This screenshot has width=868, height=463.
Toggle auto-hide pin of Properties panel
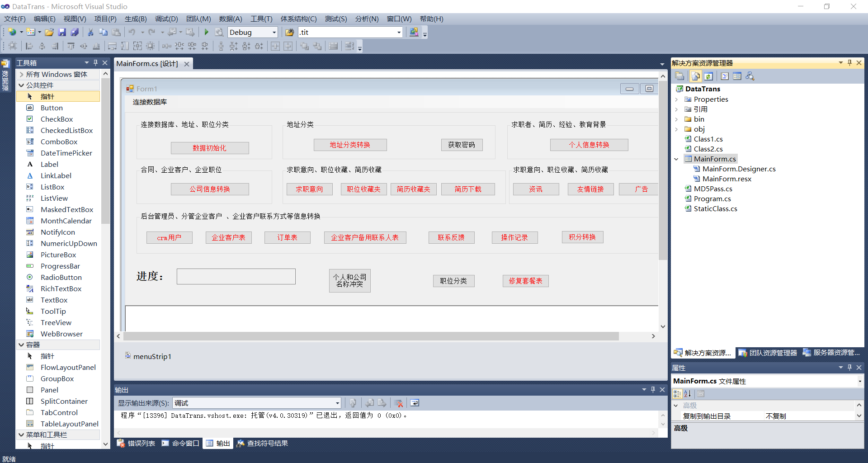(849, 368)
